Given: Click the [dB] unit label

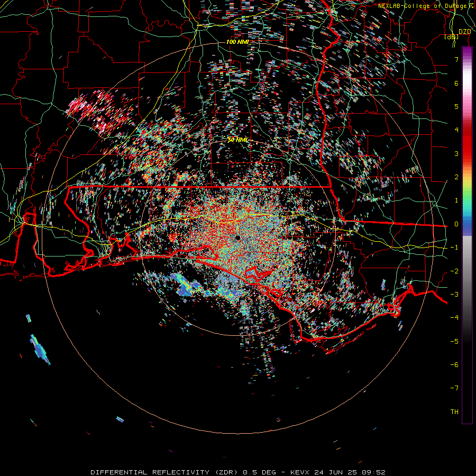Looking at the screenshot, I should [452, 36].
